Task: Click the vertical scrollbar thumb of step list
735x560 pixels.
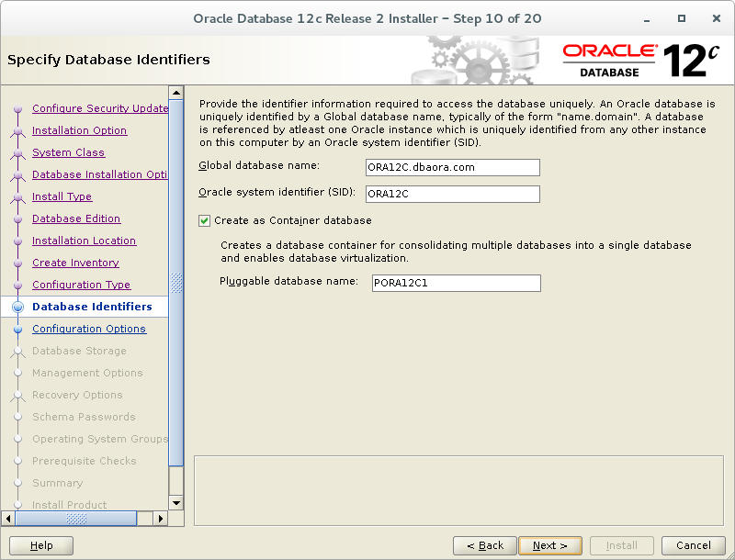Action: tap(176, 283)
